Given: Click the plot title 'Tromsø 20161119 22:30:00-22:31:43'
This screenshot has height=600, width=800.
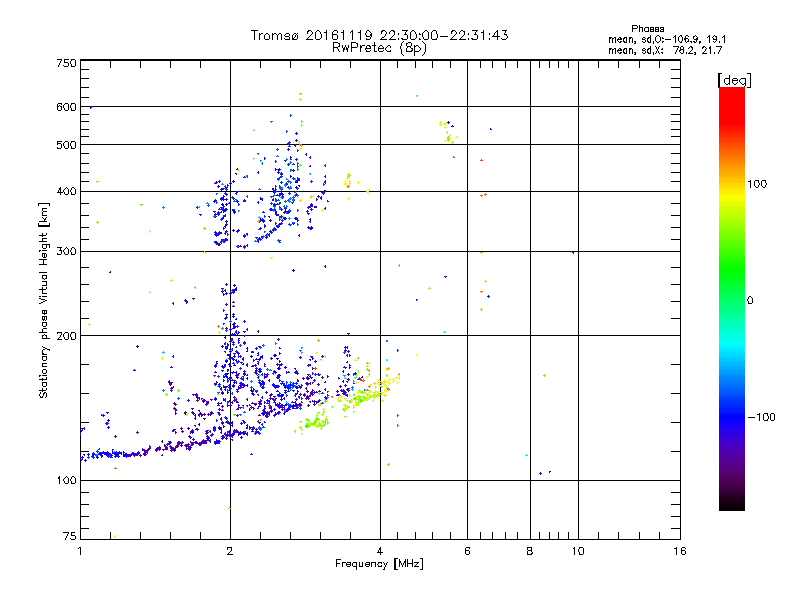Looking at the screenshot, I should 379,35.
